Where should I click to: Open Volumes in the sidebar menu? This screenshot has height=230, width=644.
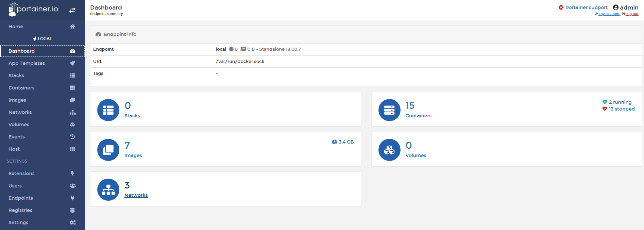click(x=43, y=125)
